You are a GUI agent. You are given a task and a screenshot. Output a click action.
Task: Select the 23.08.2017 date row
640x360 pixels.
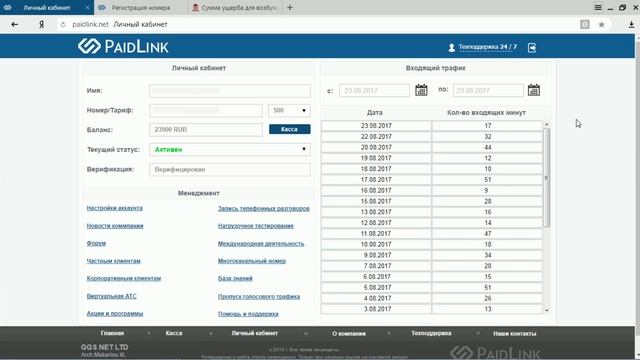pos(432,126)
